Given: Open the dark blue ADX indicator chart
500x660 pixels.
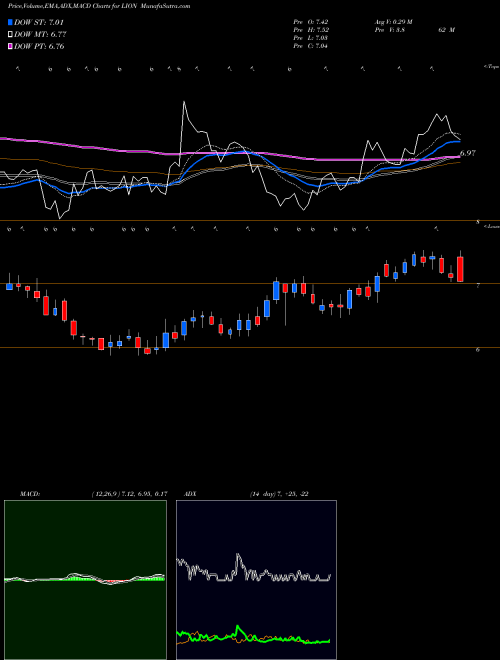Looking at the screenshot, I should 256,580.
